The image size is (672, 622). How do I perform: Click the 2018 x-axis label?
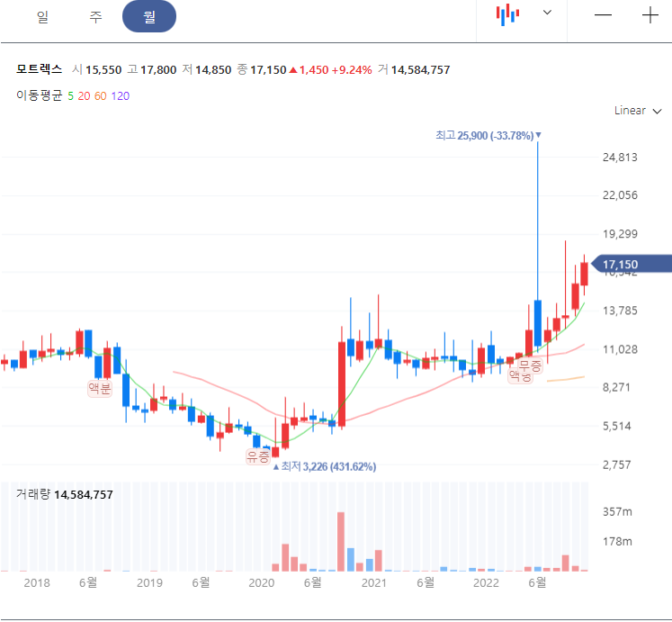click(x=37, y=583)
